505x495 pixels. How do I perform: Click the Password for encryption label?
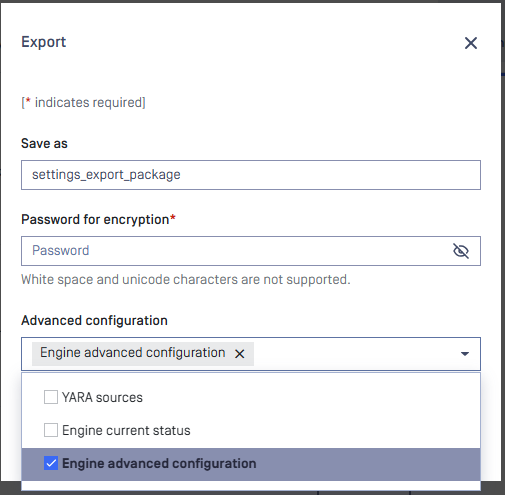[98, 220]
